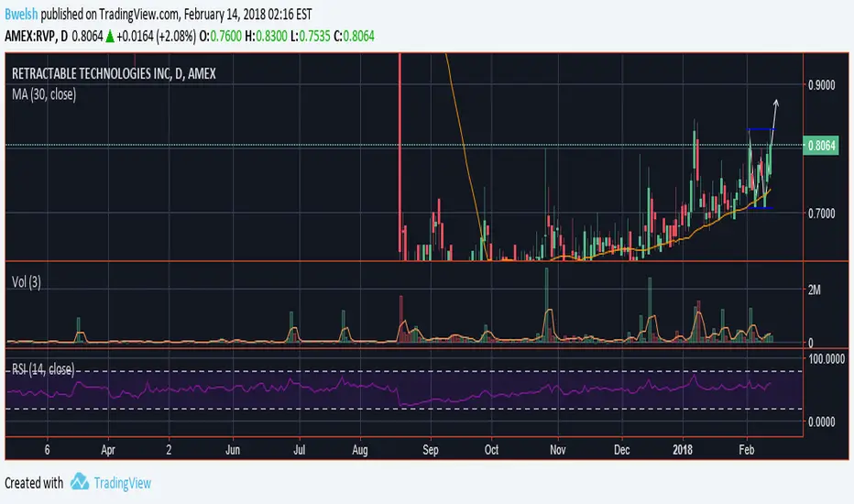This screenshot has height=504, width=854.
Task: Select the Oct label on time axis
Action: coord(491,450)
